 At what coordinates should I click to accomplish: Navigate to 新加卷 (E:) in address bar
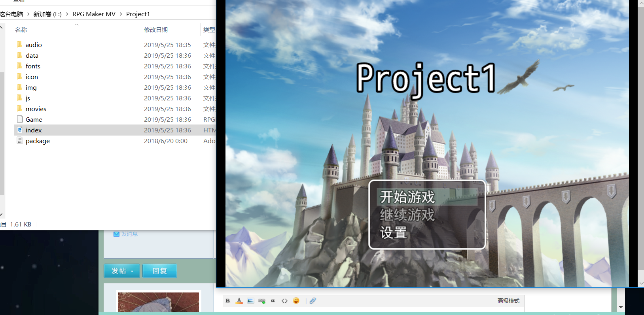47,14
